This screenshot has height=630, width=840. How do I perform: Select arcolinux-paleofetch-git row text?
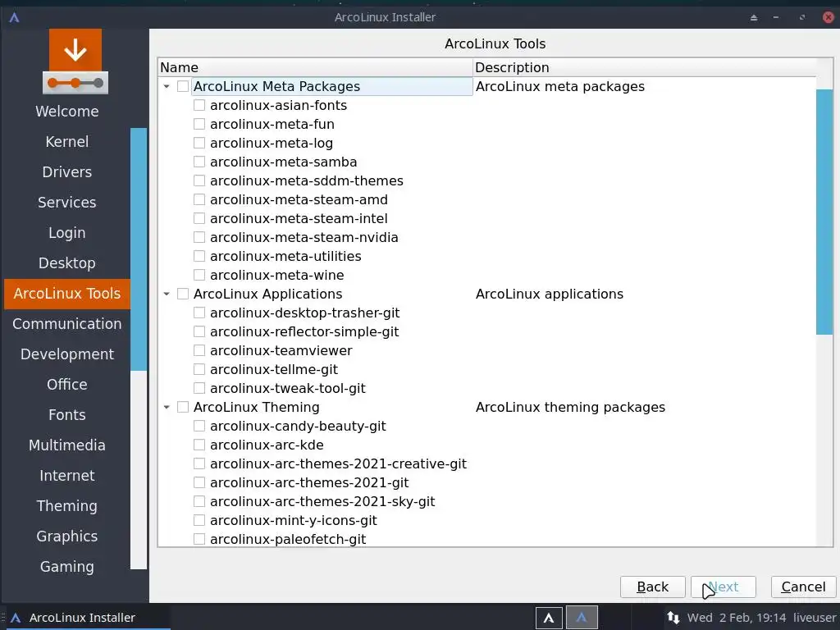288,539
